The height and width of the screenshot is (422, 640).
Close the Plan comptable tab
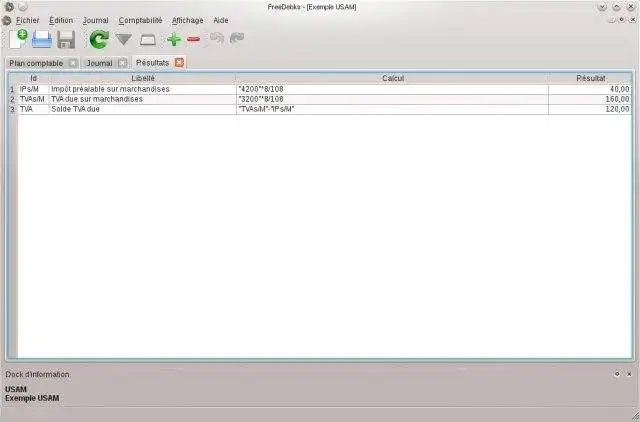tap(73, 63)
